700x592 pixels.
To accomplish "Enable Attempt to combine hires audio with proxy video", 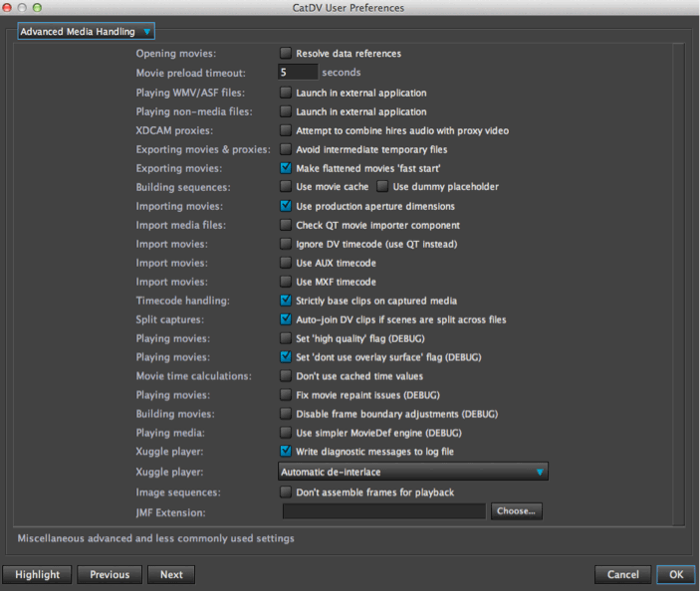I will (286, 130).
